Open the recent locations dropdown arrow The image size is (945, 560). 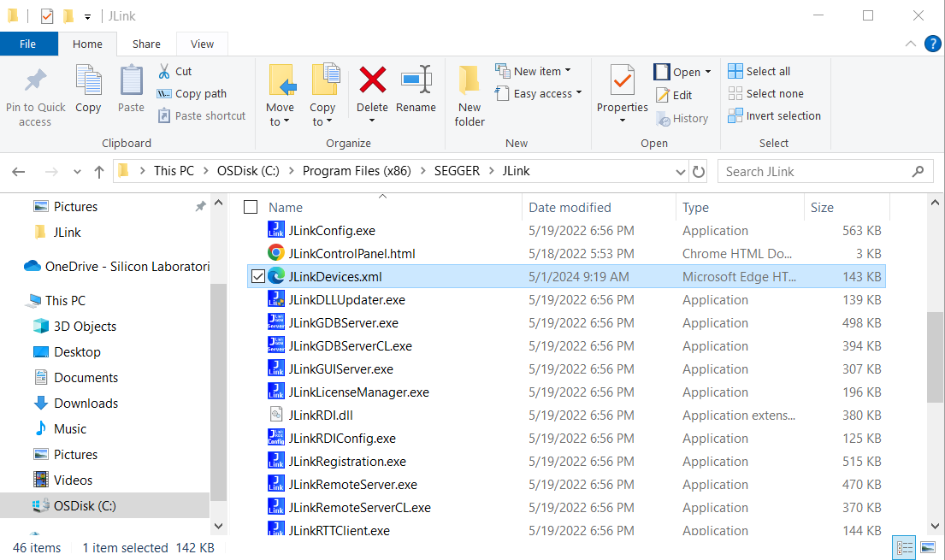77,172
